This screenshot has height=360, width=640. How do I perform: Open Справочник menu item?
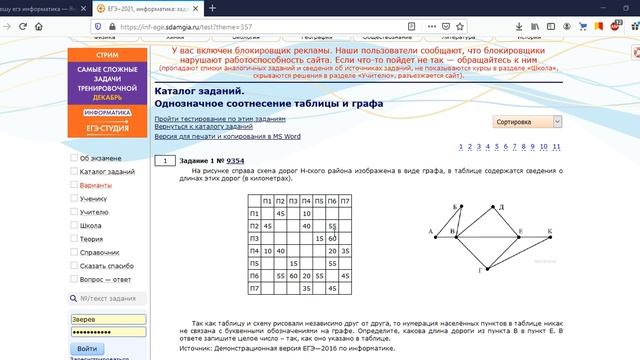(x=100, y=253)
